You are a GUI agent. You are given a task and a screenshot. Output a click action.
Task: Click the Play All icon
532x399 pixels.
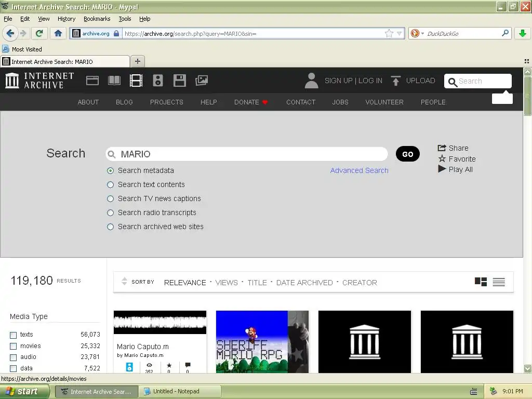click(442, 169)
